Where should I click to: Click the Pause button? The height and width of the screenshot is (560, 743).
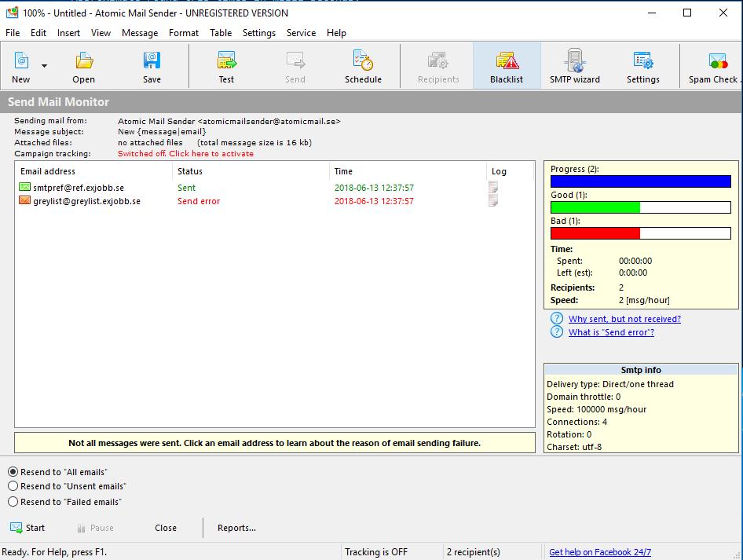95,528
